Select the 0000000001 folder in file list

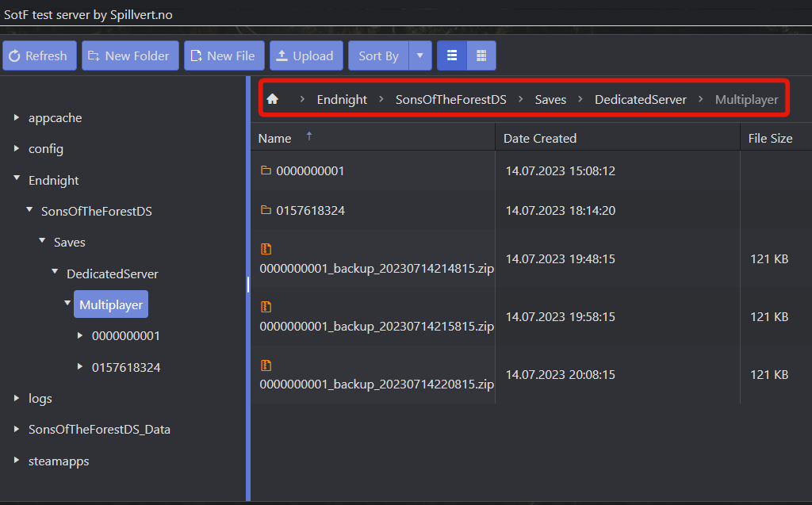click(x=310, y=171)
